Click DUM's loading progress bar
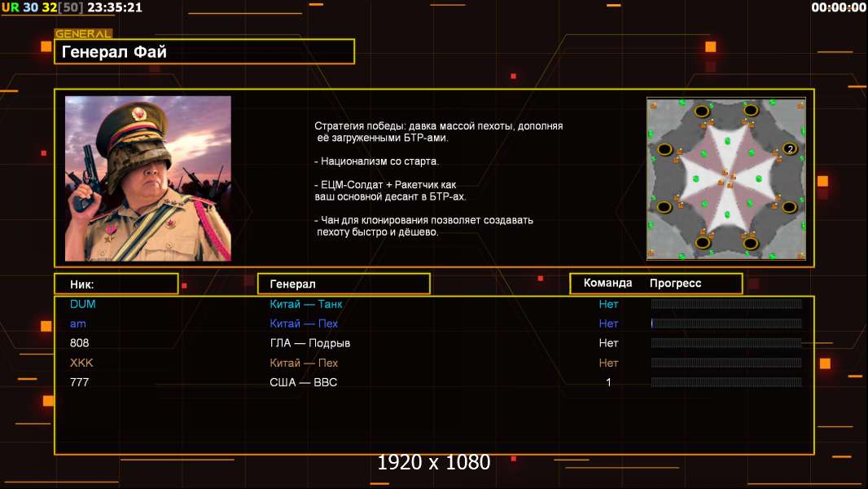The width and height of the screenshot is (868, 489). point(726,303)
